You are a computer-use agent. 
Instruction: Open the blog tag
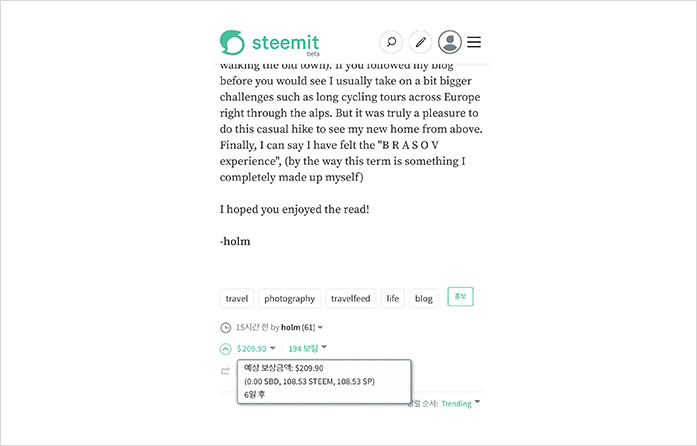424,298
